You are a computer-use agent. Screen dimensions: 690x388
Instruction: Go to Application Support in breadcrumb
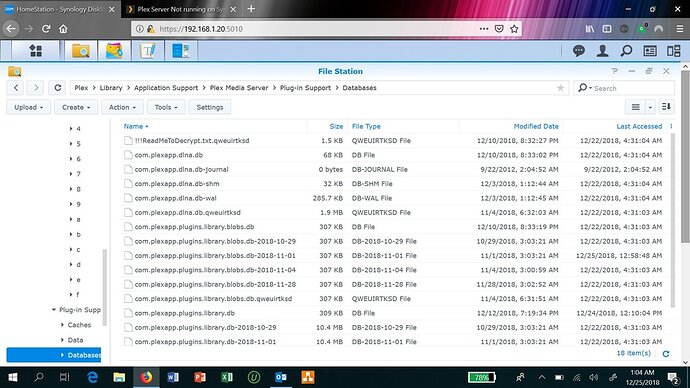(166, 88)
